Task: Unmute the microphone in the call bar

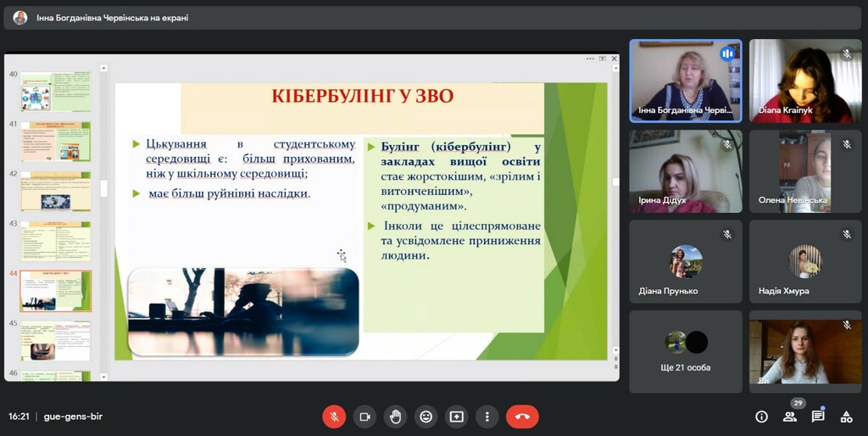Action: 334,416
